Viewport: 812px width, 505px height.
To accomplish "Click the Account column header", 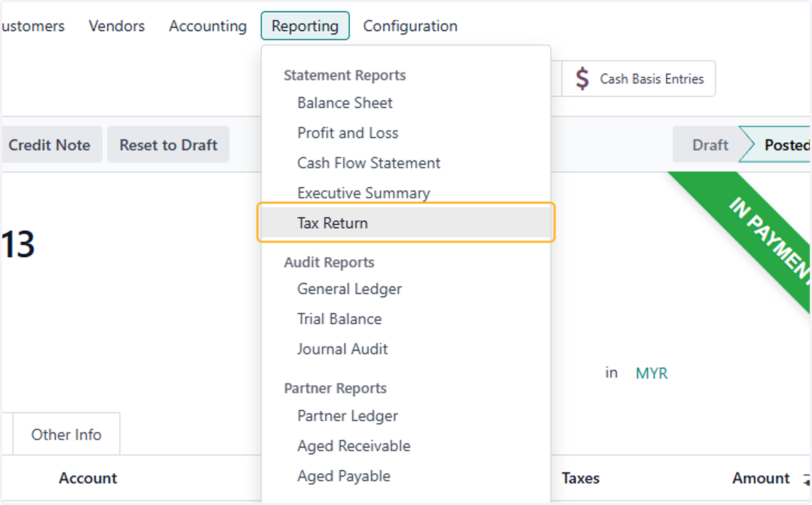I will [88, 479].
